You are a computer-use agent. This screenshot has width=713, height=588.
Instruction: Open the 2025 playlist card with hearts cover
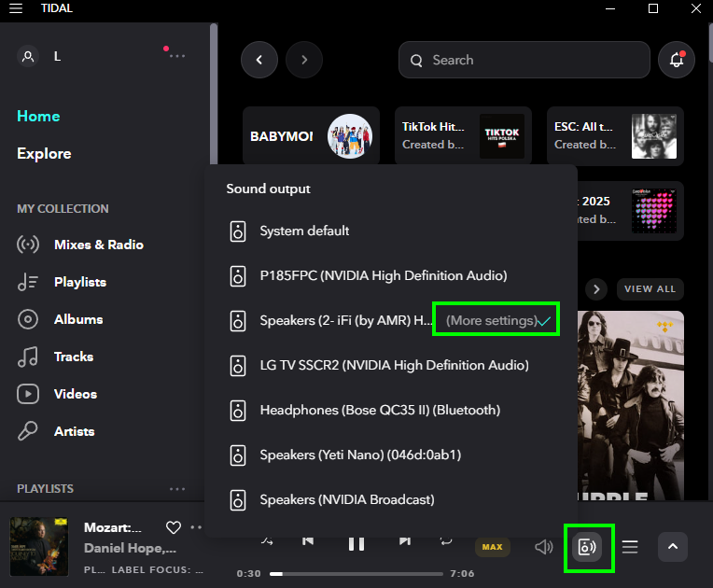tap(631, 211)
